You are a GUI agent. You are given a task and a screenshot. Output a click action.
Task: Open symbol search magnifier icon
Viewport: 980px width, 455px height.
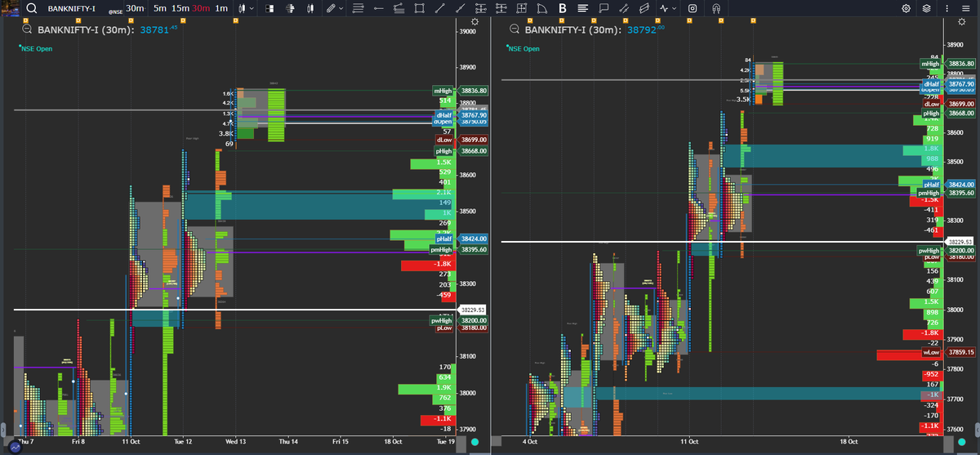pyautogui.click(x=31, y=8)
